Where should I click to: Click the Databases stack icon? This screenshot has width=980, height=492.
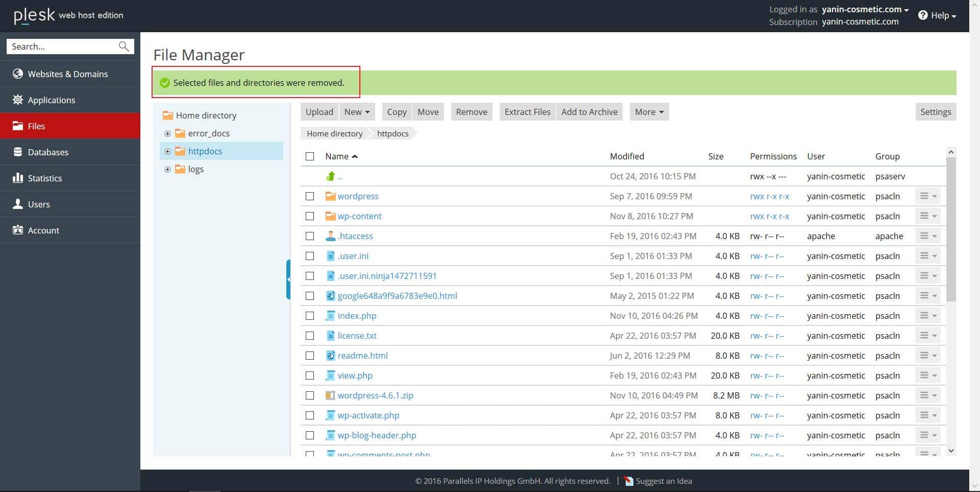coord(18,152)
